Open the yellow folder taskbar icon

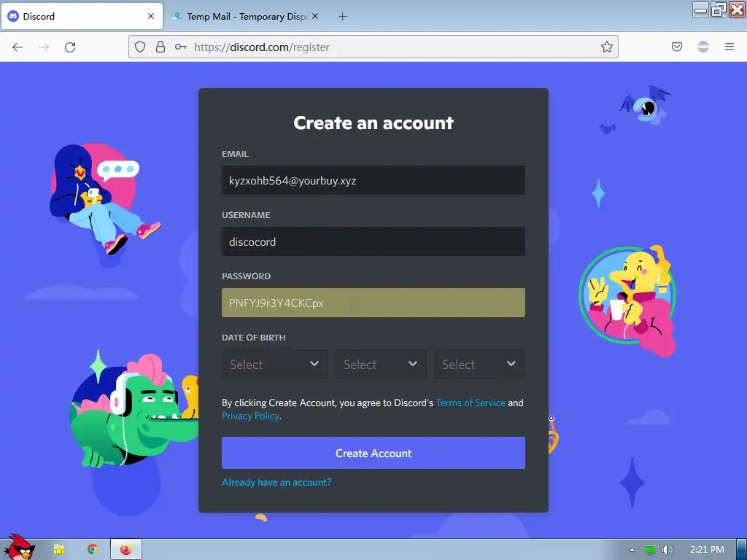pos(59,550)
